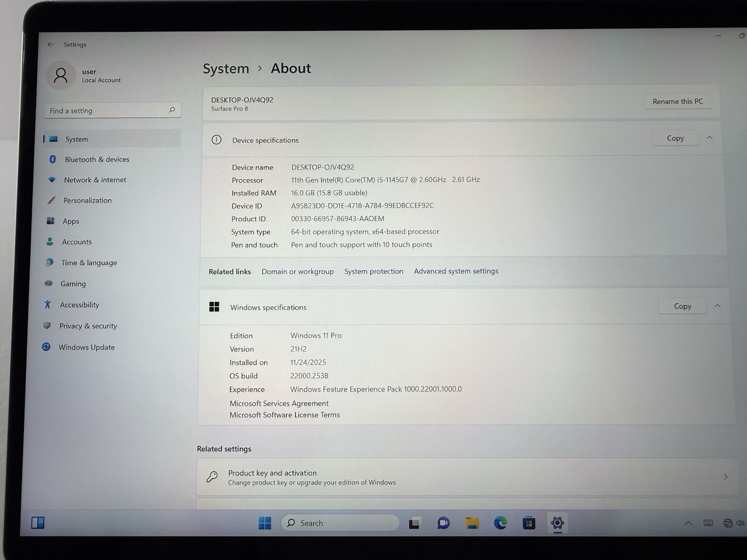Open the touch keyboard tray icon
The height and width of the screenshot is (560, 747).
[708, 523]
